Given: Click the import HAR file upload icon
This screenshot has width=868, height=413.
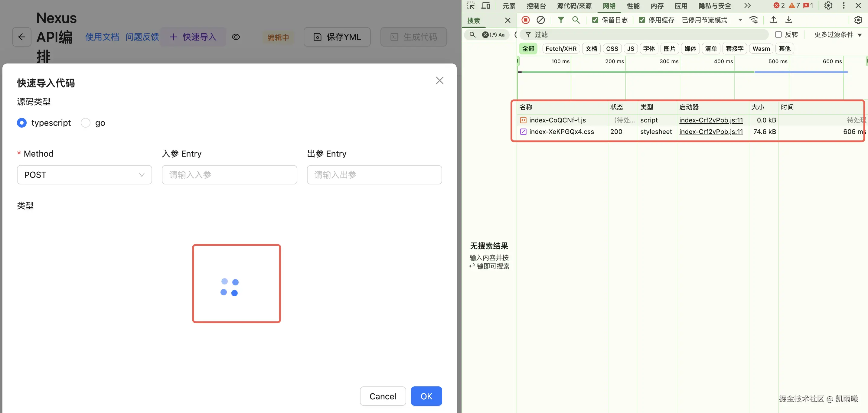Looking at the screenshot, I should coord(774,20).
